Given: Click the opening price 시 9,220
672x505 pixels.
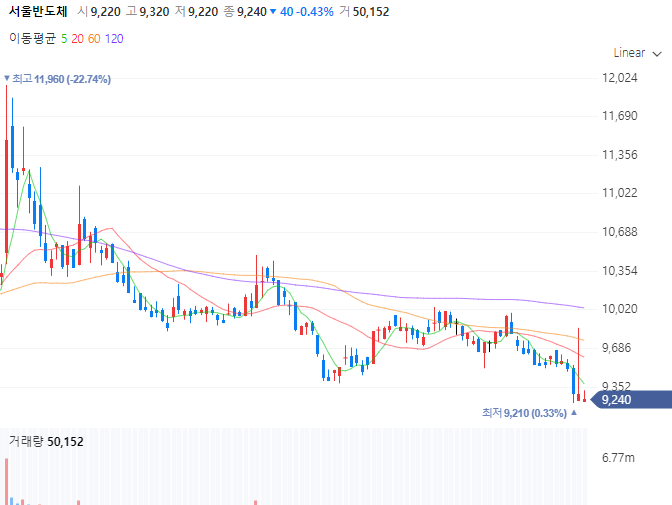Looking at the screenshot, I should pyautogui.click(x=99, y=12).
